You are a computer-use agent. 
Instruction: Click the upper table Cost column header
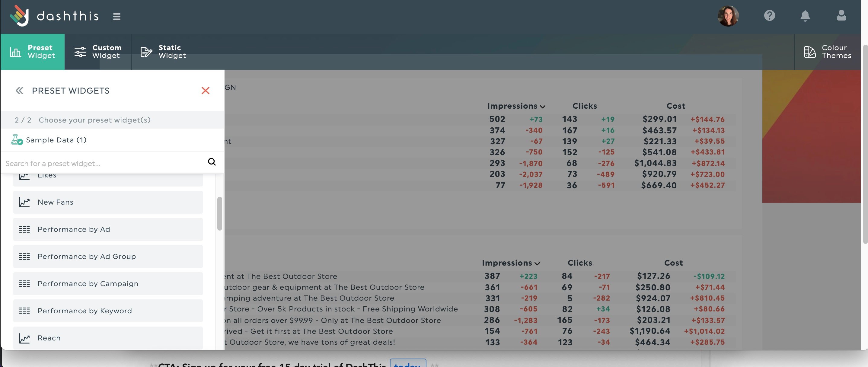[x=676, y=106]
